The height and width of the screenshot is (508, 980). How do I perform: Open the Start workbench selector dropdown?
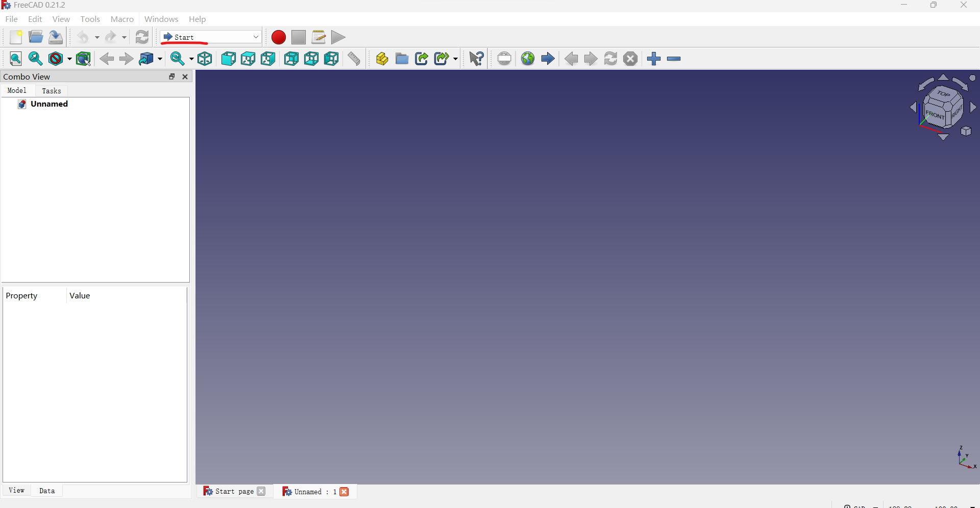211,37
